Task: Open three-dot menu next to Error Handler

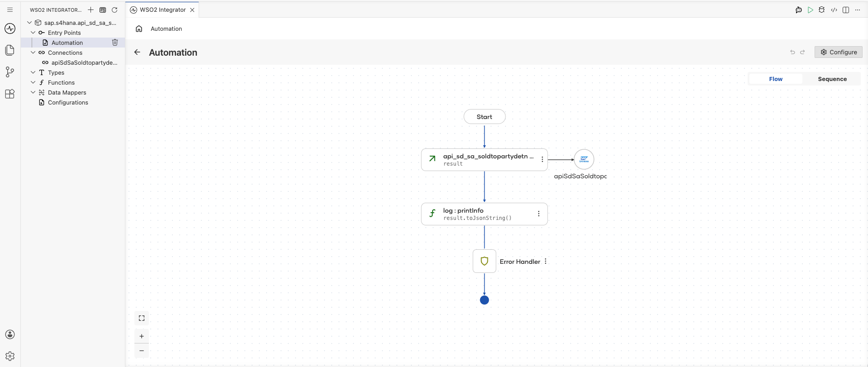Action: coord(546,262)
